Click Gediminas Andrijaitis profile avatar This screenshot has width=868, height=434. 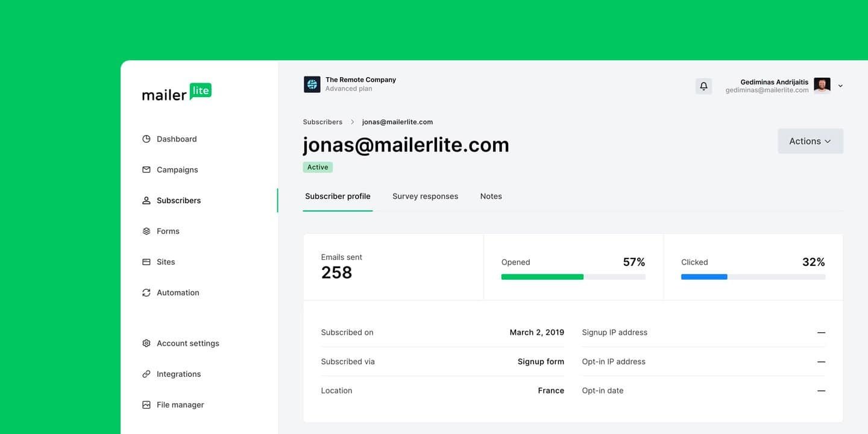822,86
